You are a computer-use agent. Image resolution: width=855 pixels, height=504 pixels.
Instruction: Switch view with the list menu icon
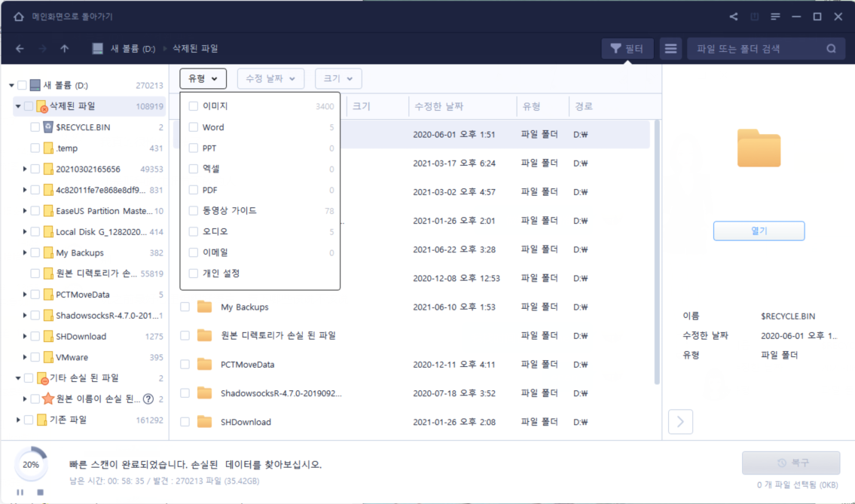670,49
